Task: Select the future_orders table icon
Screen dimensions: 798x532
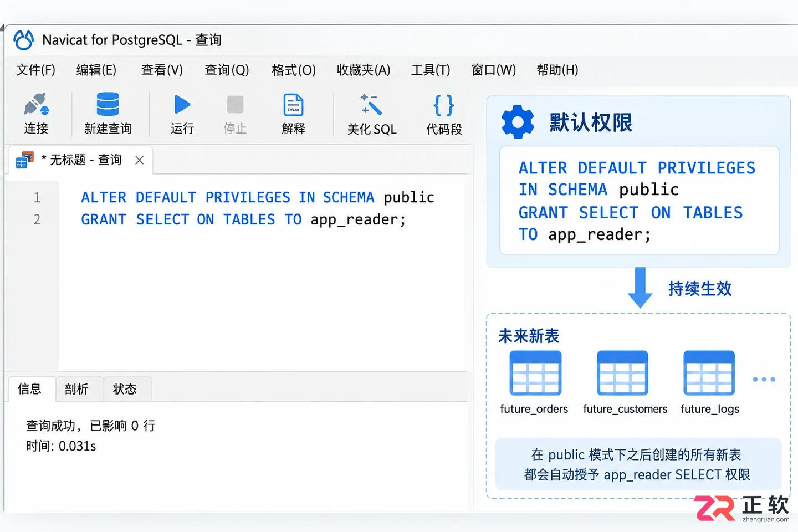Action: point(535,373)
